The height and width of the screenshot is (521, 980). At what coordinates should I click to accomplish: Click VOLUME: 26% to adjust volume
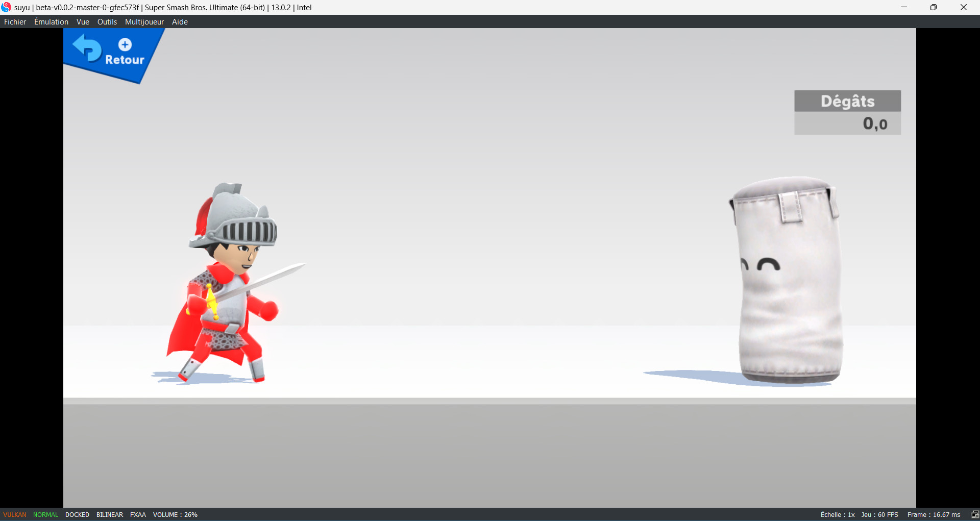click(x=175, y=514)
